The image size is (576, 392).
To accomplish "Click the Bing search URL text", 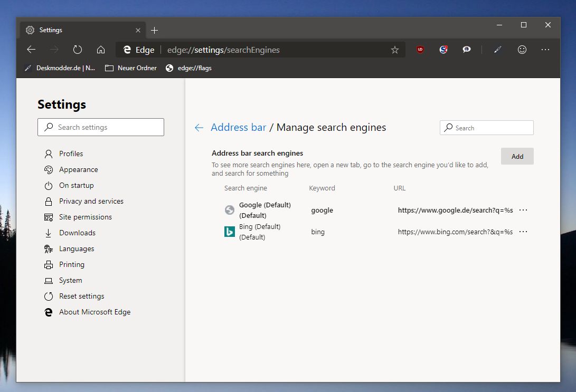I will pos(455,232).
